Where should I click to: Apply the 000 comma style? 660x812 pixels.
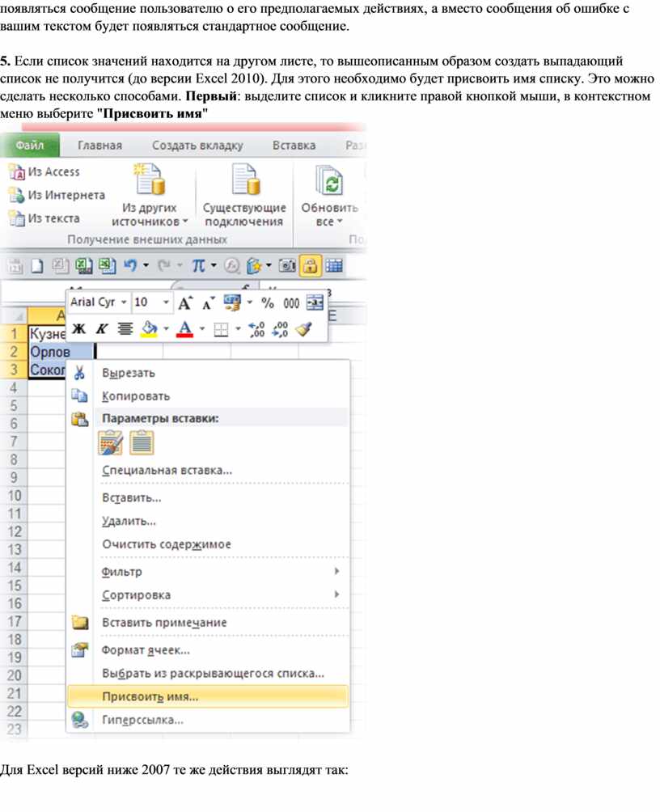pyautogui.click(x=291, y=303)
